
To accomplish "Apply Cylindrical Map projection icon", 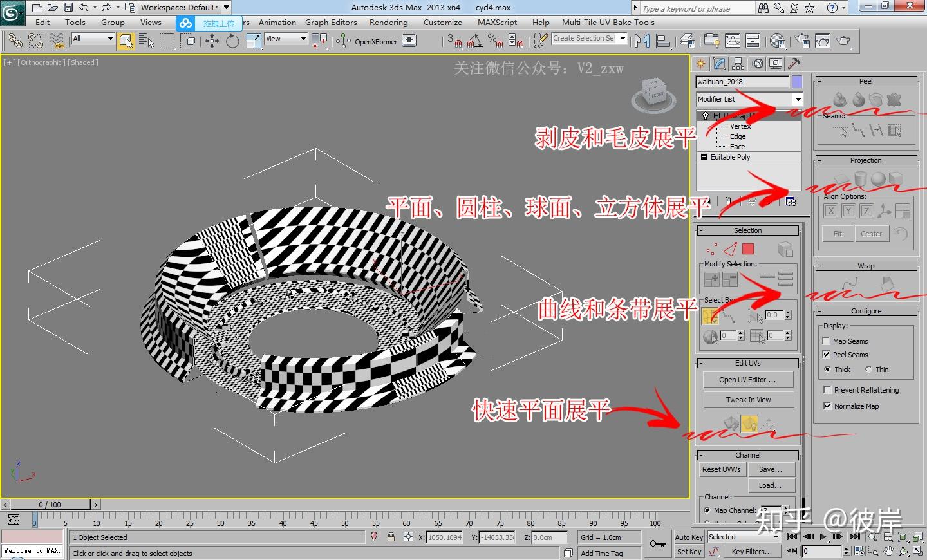I will tap(861, 178).
